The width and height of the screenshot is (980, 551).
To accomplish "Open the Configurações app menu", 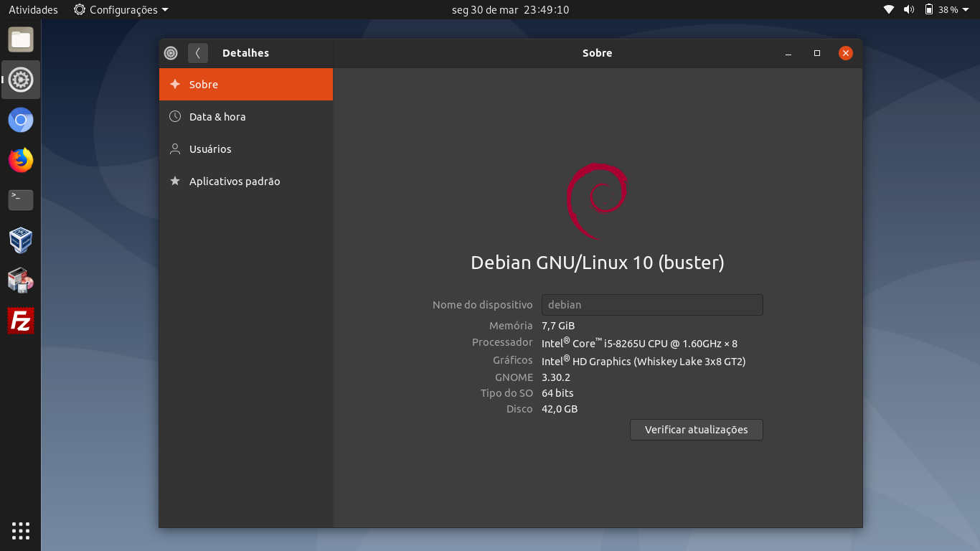I will (x=121, y=10).
